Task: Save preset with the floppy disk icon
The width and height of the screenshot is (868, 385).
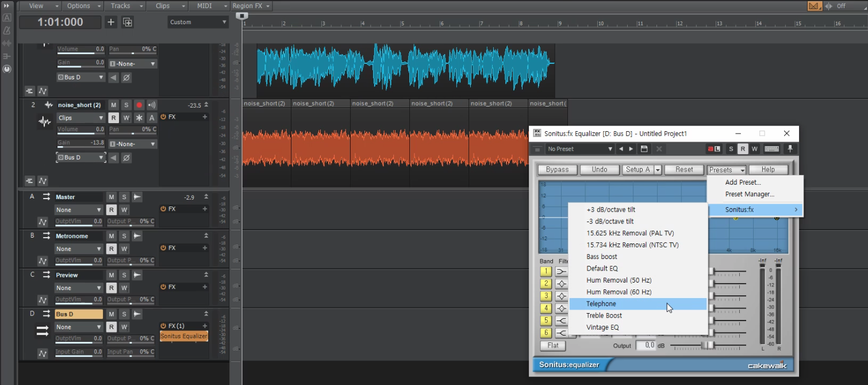Action: click(x=644, y=149)
